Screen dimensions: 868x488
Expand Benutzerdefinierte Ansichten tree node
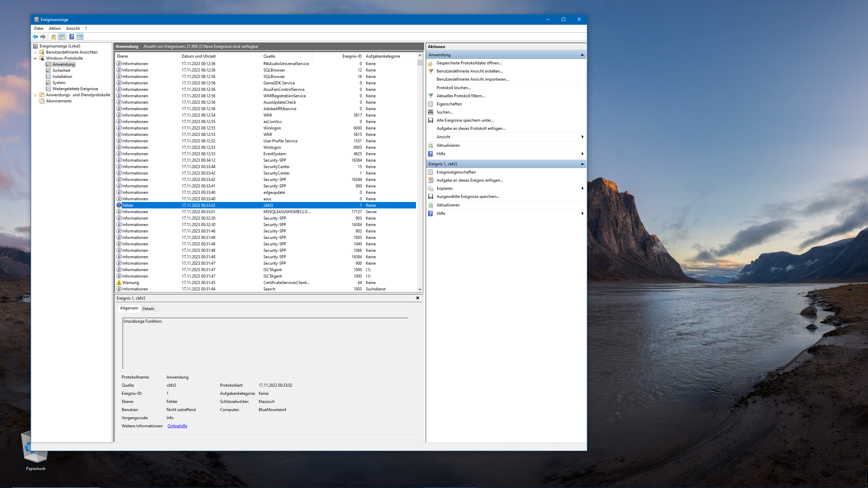point(35,52)
